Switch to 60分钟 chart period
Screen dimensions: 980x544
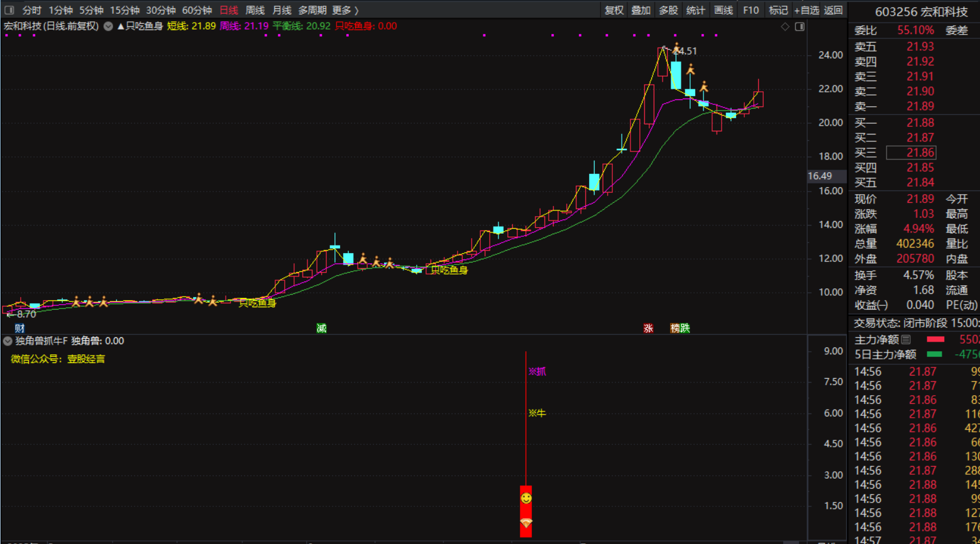[197, 10]
